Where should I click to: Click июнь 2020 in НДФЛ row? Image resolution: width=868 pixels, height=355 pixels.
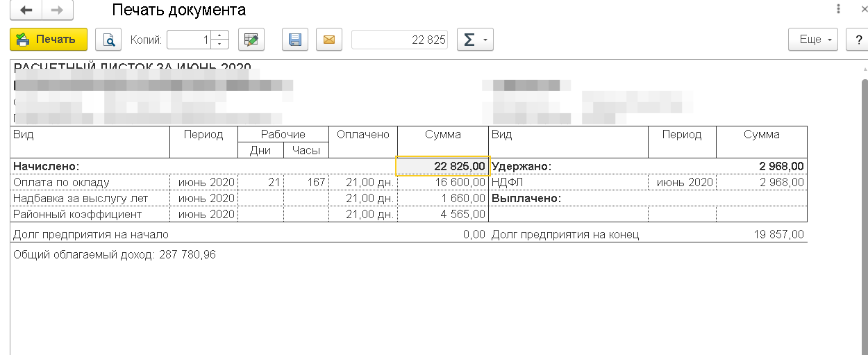click(x=685, y=183)
